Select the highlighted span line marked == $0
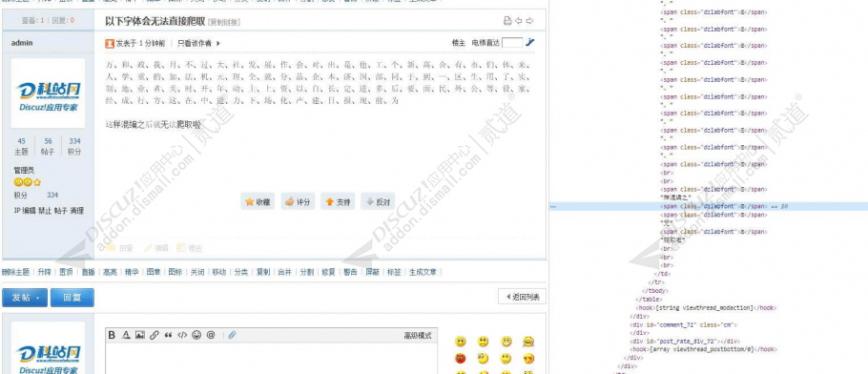Image resolution: width=868 pixels, height=374 pixels. pos(709,206)
